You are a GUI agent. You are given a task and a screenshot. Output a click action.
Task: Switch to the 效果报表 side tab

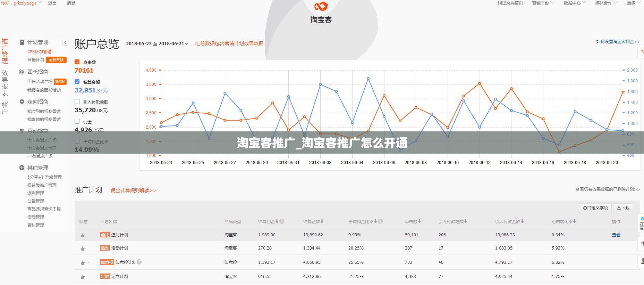coord(5,83)
